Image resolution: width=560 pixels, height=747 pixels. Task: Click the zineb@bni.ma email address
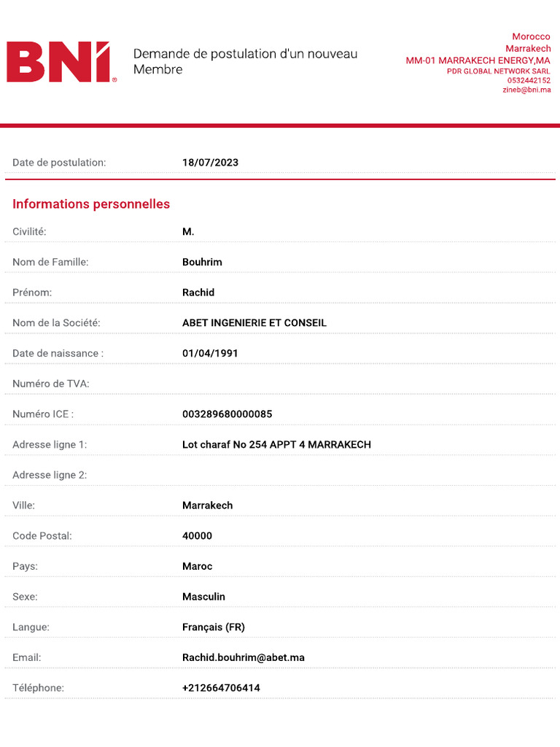tap(526, 90)
